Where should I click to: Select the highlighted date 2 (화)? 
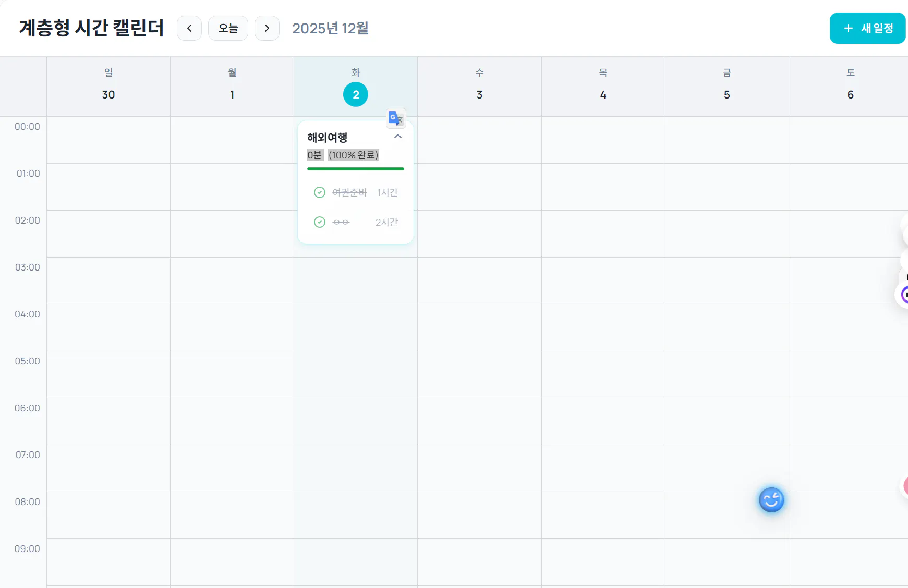tap(356, 94)
